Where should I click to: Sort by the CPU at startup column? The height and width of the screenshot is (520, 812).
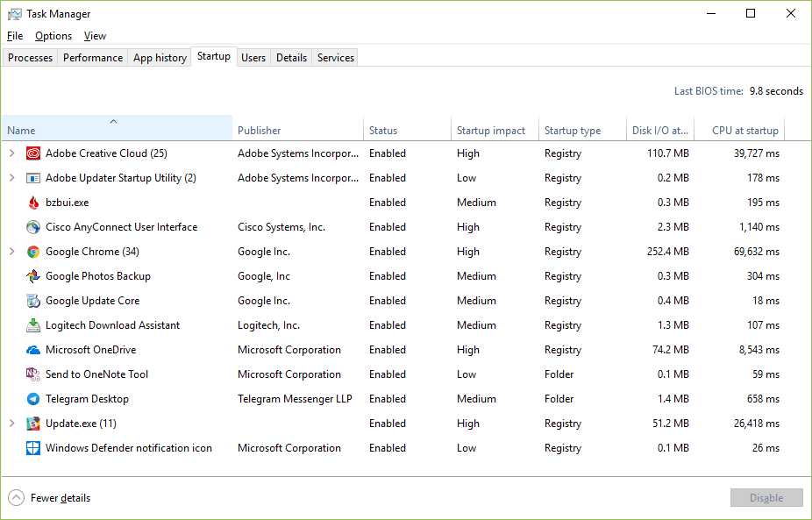[739, 129]
